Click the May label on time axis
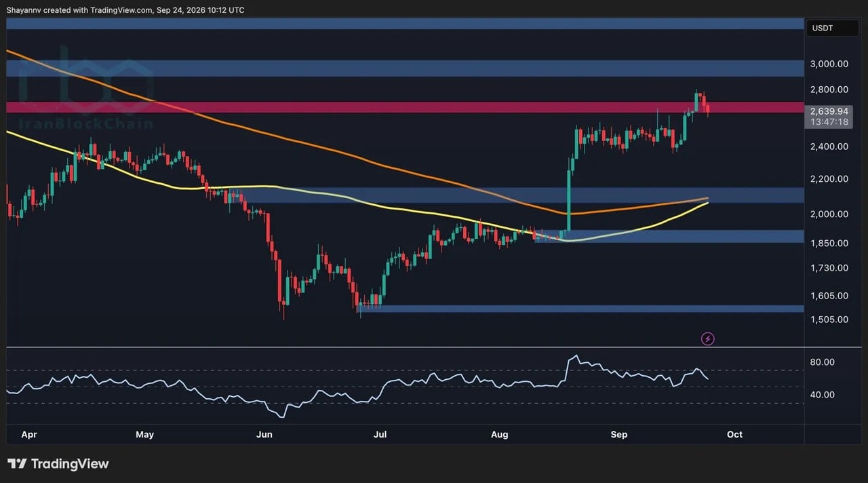Viewport: 868px width, 483px height. coord(144,435)
